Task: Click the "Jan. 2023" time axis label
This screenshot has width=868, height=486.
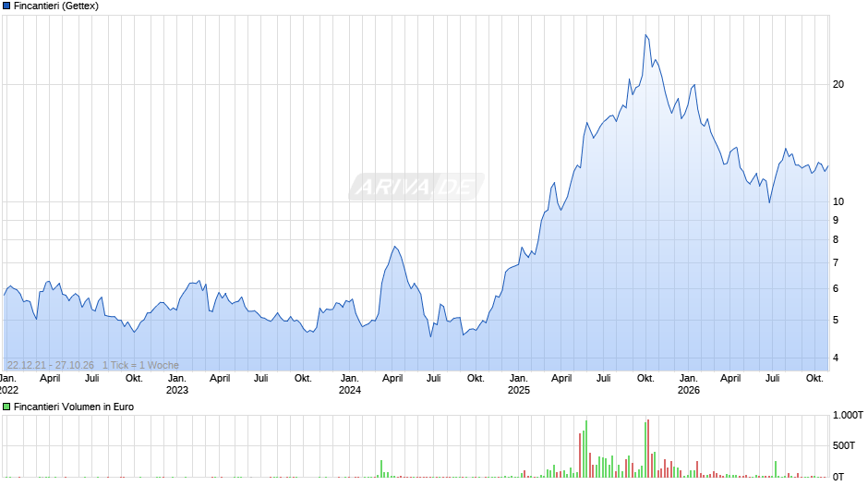Action: coord(177,384)
